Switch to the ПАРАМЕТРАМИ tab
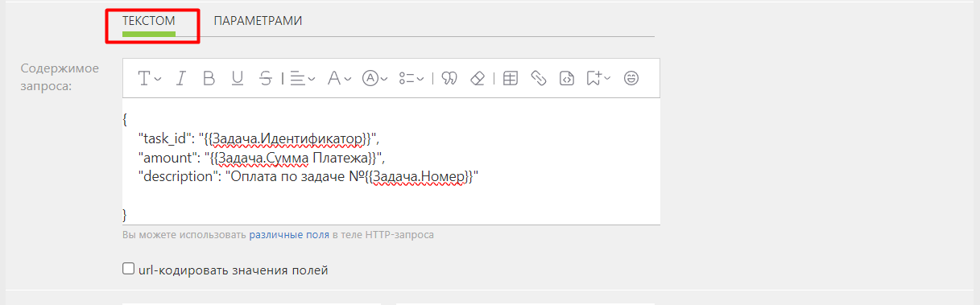Image resolution: width=980 pixels, height=305 pixels. 258,21
